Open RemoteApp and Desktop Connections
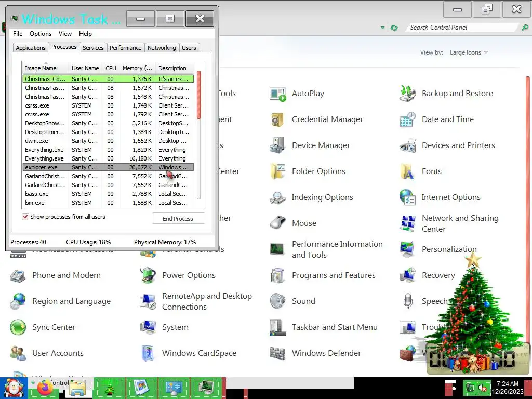532x399 pixels. coord(196,301)
